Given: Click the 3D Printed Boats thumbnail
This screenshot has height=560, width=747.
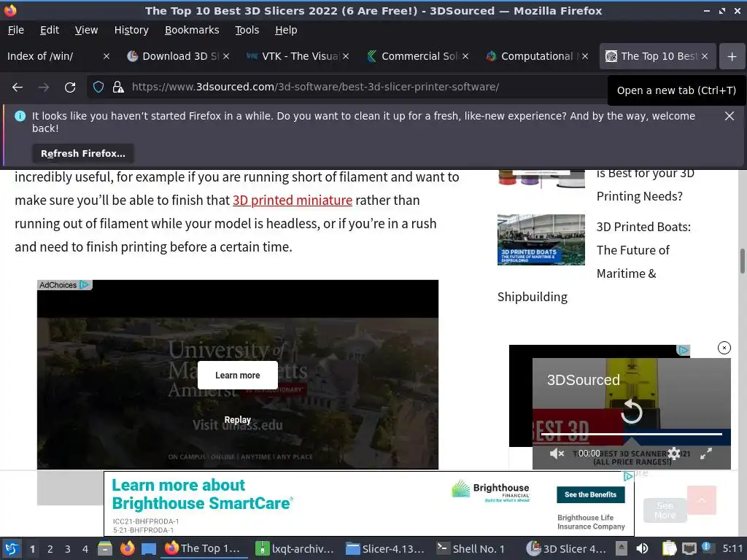Looking at the screenshot, I should point(541,239).
